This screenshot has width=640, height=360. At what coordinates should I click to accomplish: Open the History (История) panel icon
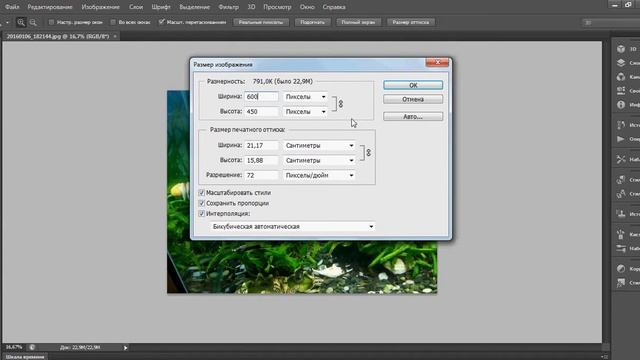(x=621, y=125)
